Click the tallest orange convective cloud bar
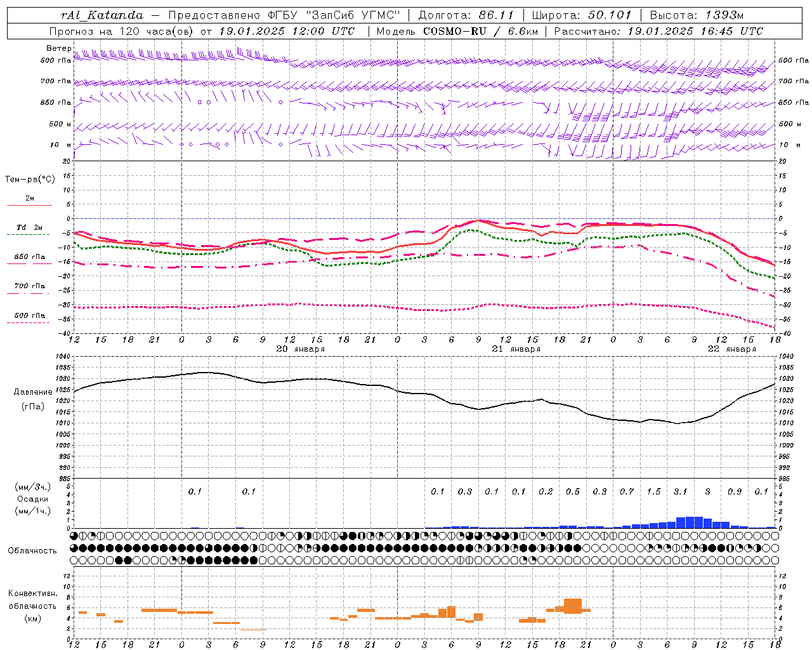Image resolution: width=812 pixels, height=650 pixels. point(573,606)
